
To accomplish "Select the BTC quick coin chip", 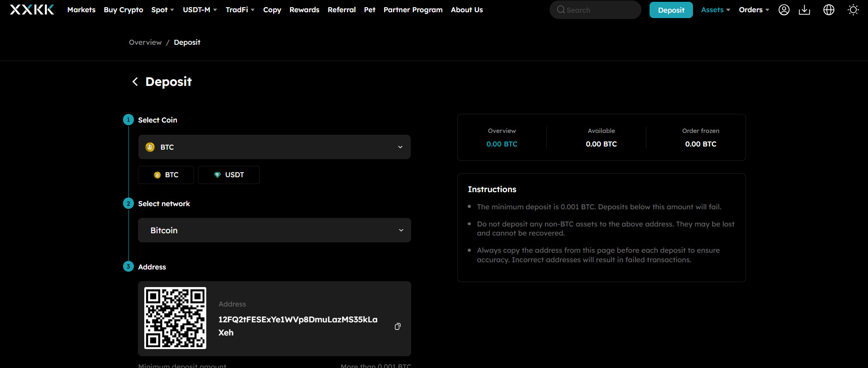I will pos(166,175).
